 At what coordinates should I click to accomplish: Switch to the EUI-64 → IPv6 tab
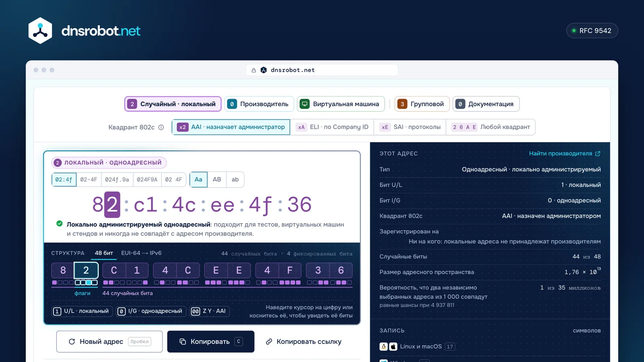(x=141, y=253)
